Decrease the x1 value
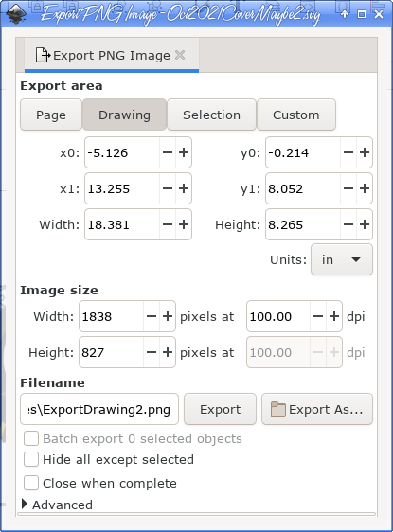This screenshot has height=532, width=393. pyautogui.click(x=168, y=188)
